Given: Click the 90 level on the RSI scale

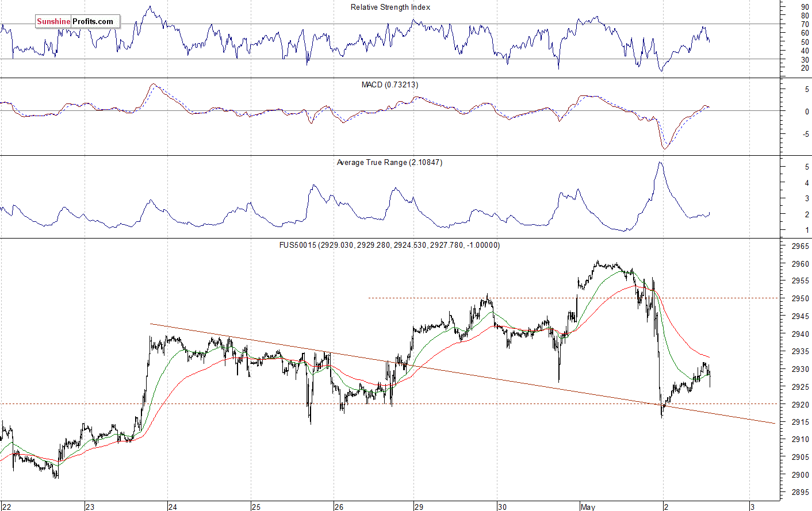Looking at the screenshot, I should pyautogui.click(x=805, y=7).
